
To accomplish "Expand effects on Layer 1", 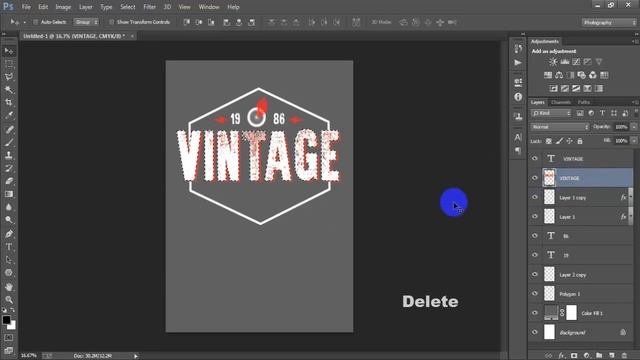I will [630, 217].
